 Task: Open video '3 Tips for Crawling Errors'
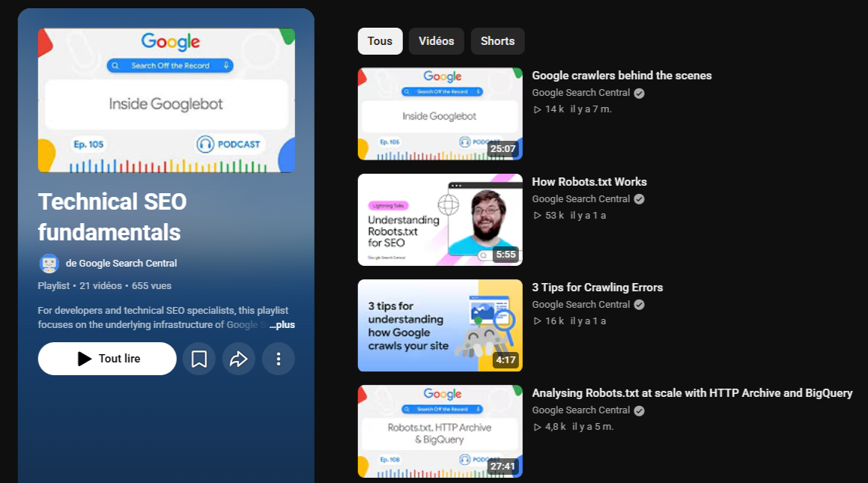tap(598, 287)
